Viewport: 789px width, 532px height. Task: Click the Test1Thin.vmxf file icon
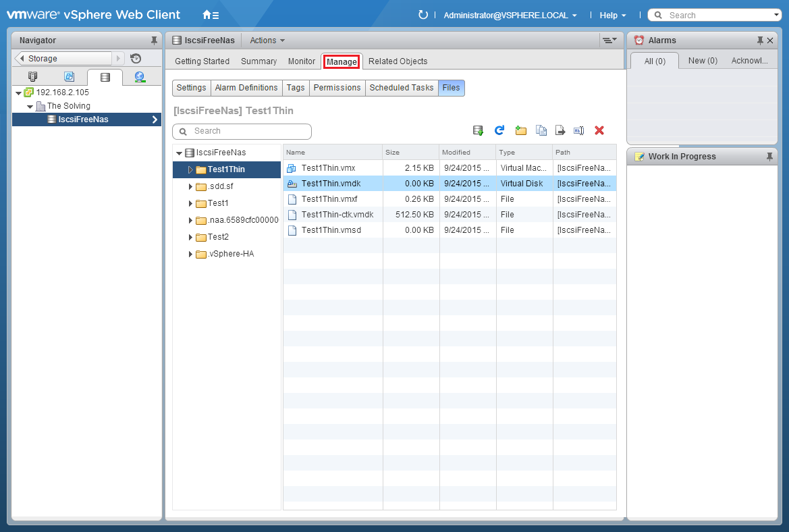point(292,199)
